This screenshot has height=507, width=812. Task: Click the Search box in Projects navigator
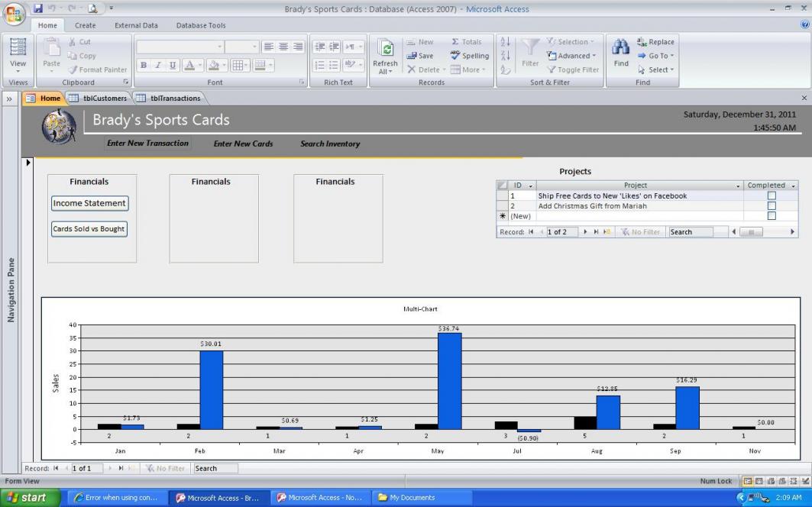(691, 232)
